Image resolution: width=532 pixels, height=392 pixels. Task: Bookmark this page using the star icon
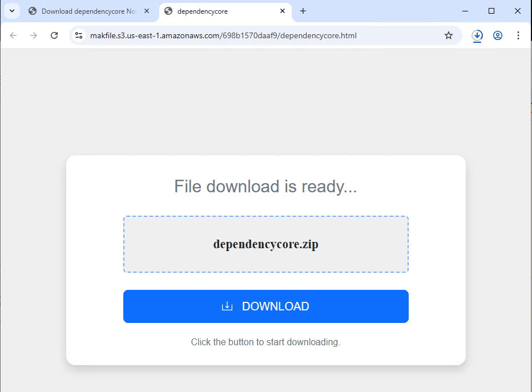click(449, 35)
